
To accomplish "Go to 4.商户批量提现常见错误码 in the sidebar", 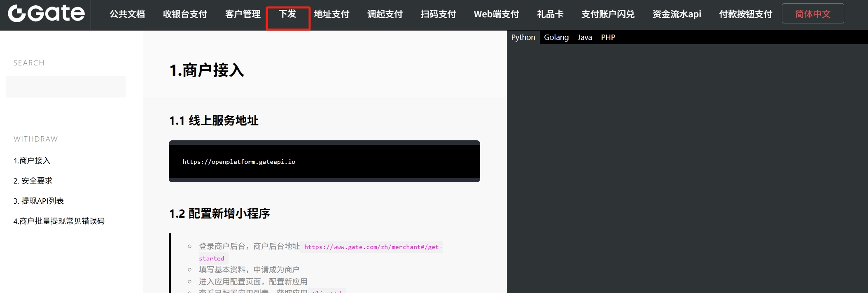I will (x=59, y=221).
